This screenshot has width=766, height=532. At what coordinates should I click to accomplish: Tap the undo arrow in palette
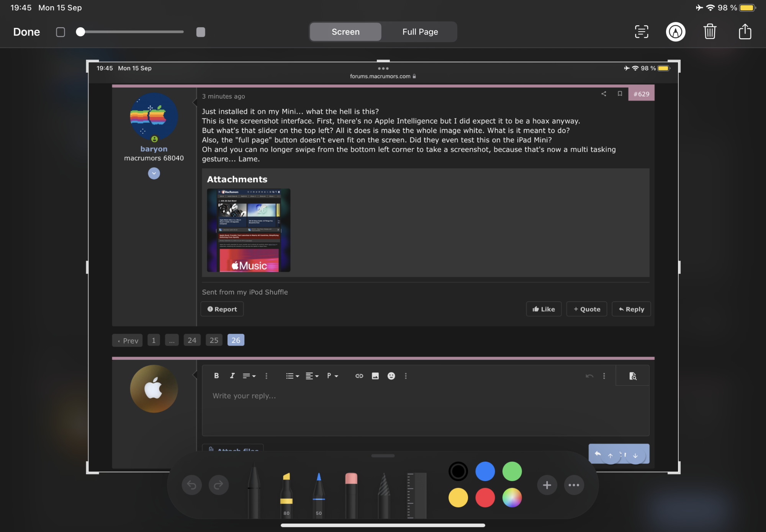click(191, 485)
